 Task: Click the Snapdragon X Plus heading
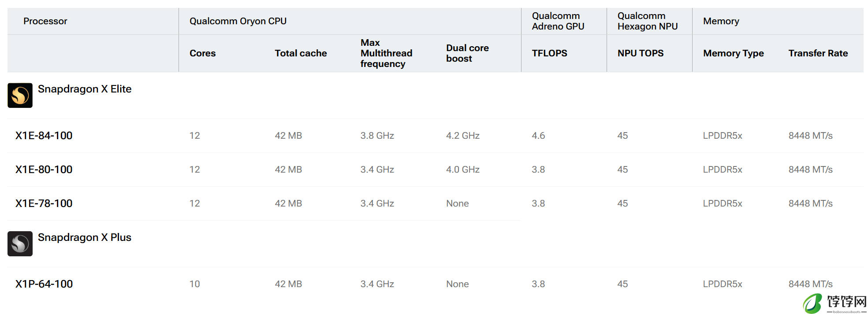coord(85,237)
